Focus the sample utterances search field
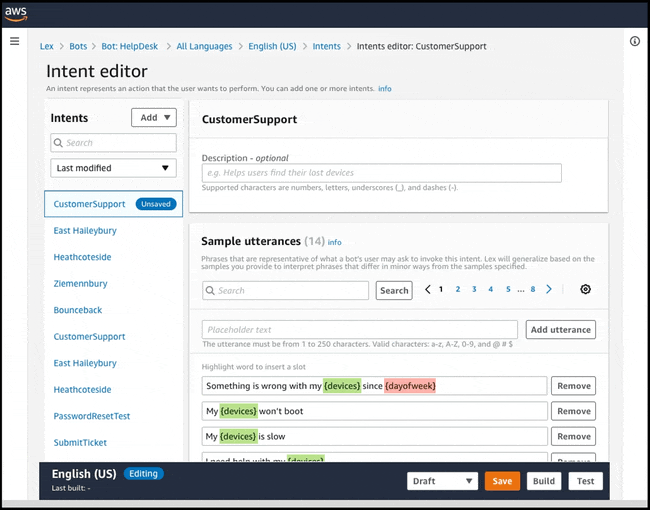This screenshot has height=510, width=650. click(285, 291)
